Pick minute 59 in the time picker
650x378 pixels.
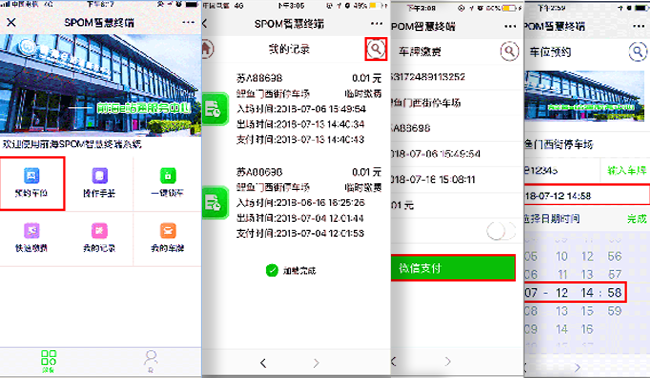(x=615, y=311)
